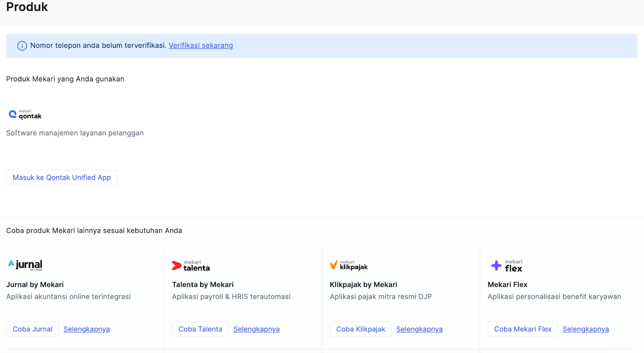Click 'Aplikasi akuntansi online terintegrasi' description
The width and height of the screenshot is (644, 353).
tap(68, 297)
